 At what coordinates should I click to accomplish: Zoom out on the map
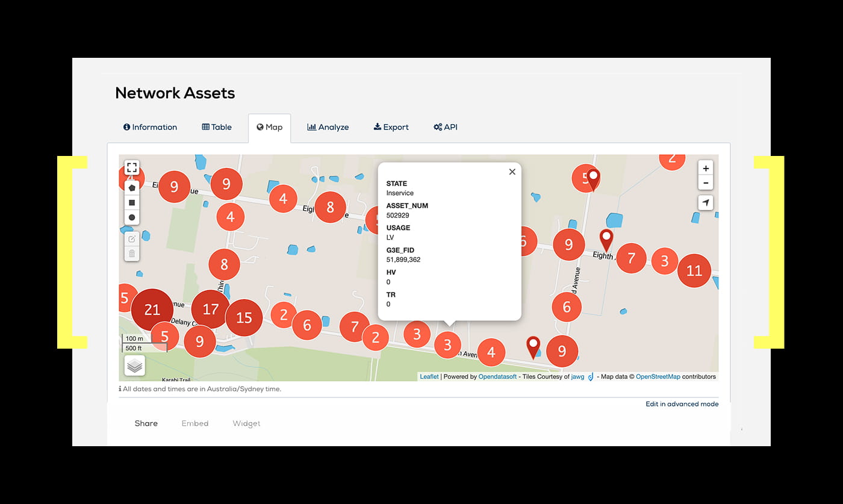(706, 183)
